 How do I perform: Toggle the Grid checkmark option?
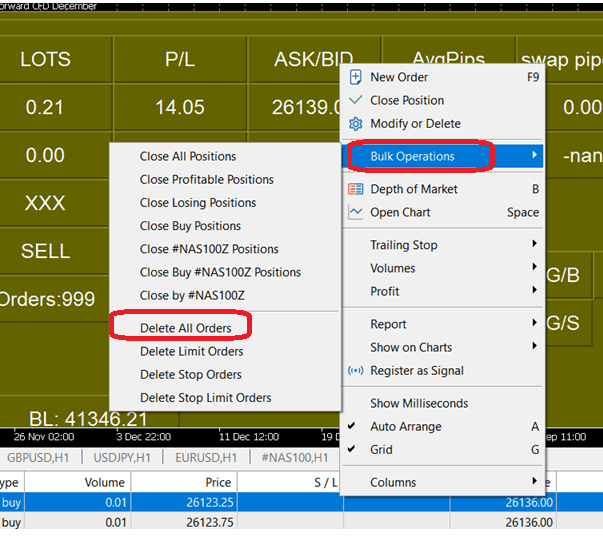point(351,449)
